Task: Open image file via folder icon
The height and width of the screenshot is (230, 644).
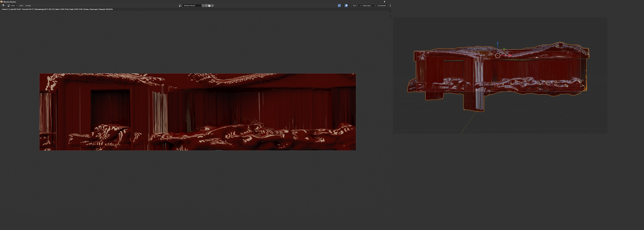Action: coord(209,6)
